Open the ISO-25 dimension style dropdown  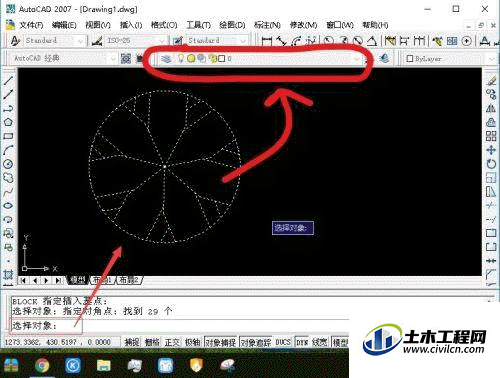tap(162, 41)
